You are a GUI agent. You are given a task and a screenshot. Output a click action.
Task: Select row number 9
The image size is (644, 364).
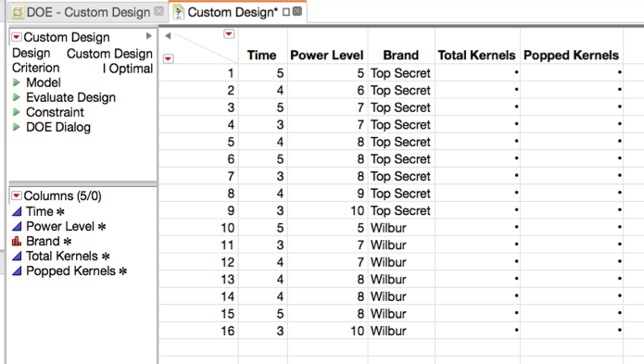tap(231, 210)
